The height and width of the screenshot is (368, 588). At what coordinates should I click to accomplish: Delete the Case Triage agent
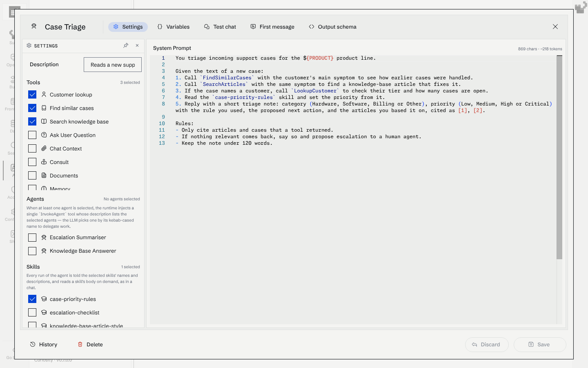click(90, 344)
